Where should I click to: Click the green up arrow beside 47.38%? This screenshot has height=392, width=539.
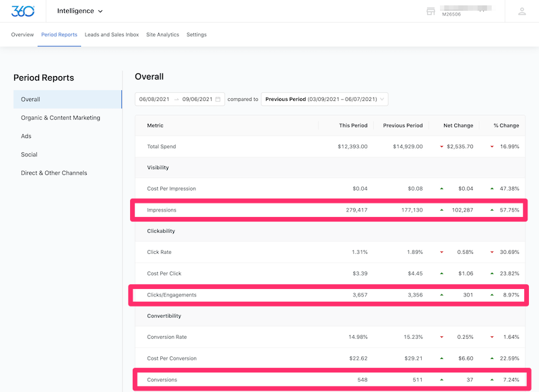tap(492, 189)
